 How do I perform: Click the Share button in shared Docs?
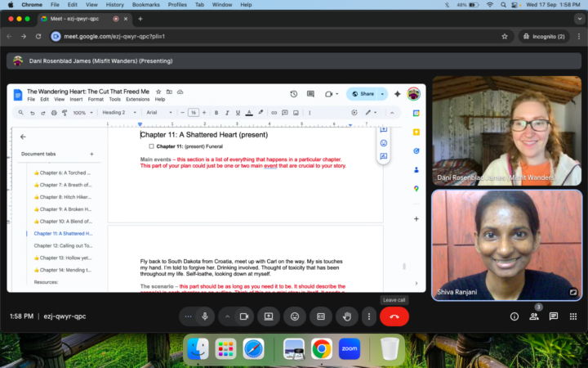pos(363,94)
